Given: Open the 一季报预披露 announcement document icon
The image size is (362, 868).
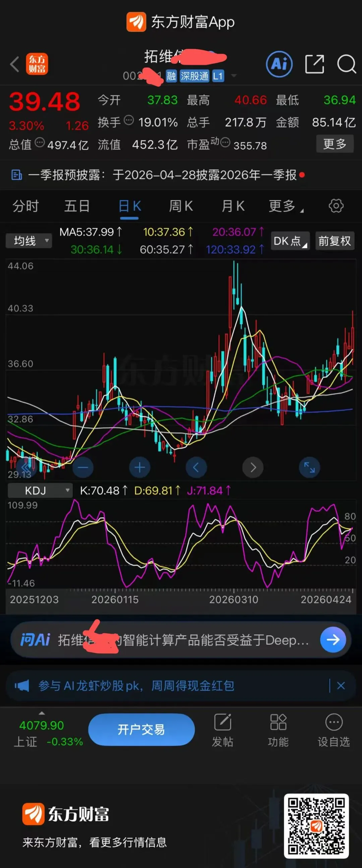Looking at the screenshot, I should (16, 175).
